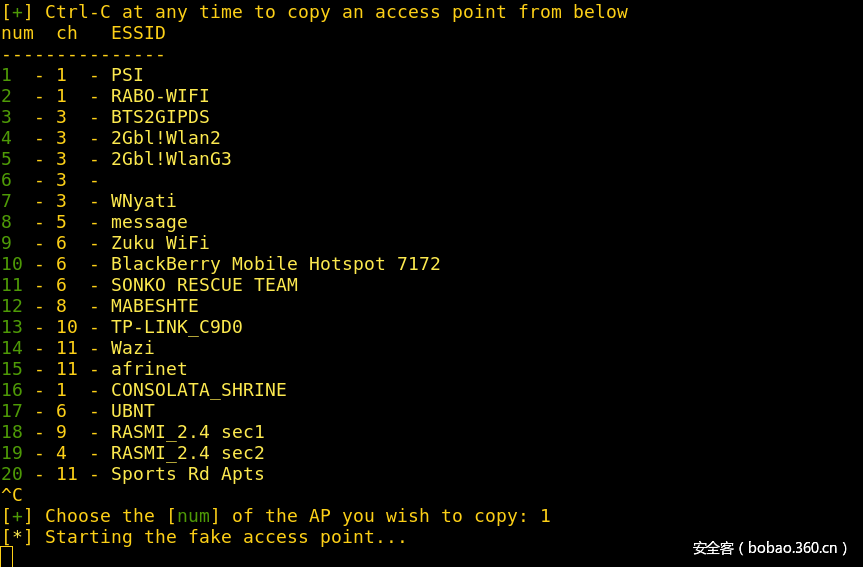Viewport: 863px width, 567px height.
Task: Click the Starting the fake access point message
Action: 225,537
